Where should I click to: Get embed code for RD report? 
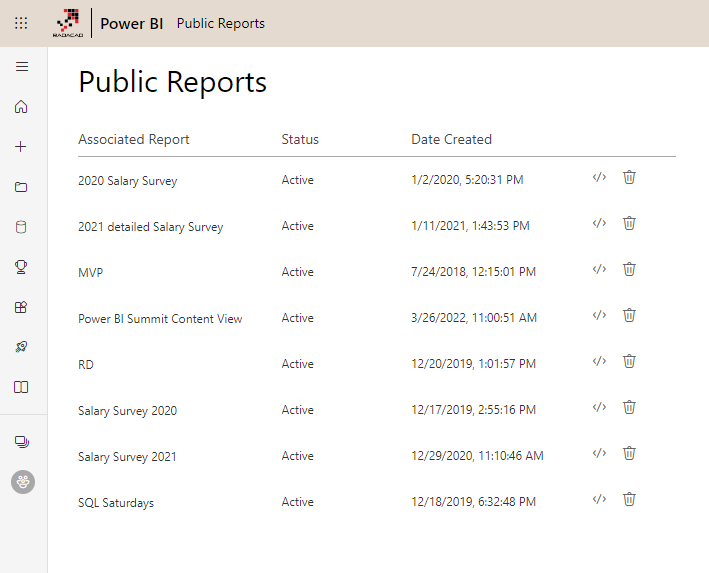tap(599, 361)
